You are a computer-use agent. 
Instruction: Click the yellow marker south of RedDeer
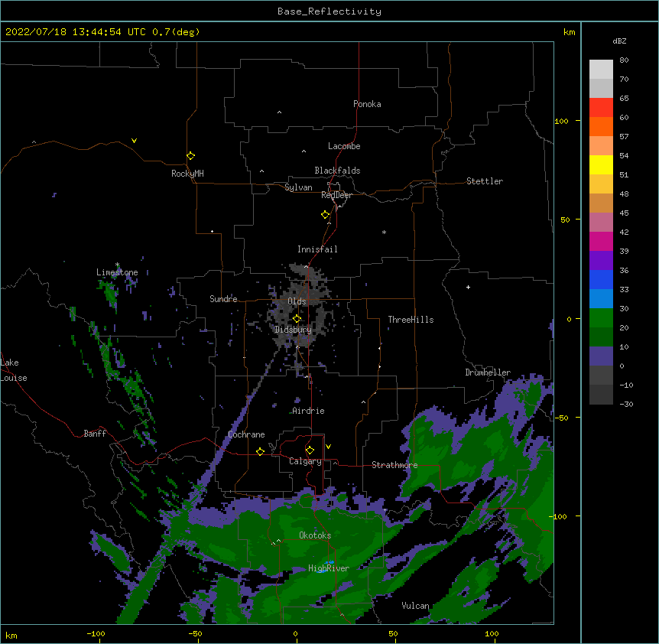[325, 214]
